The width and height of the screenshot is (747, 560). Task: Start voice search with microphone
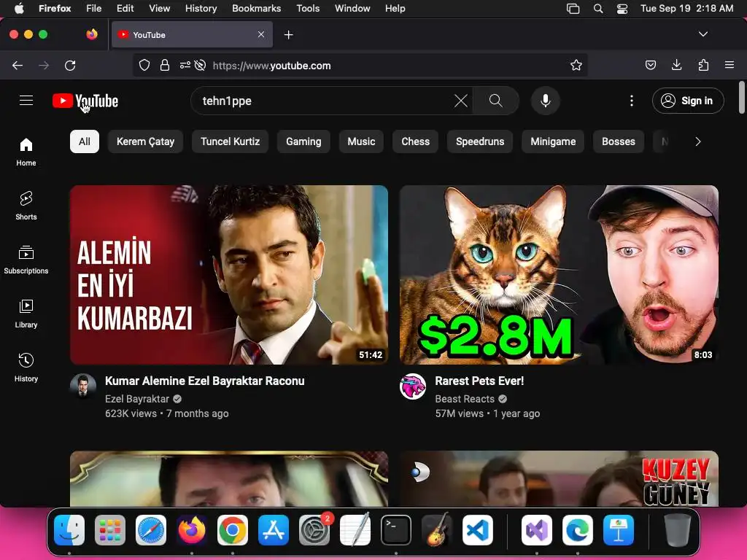pos(546,101)
